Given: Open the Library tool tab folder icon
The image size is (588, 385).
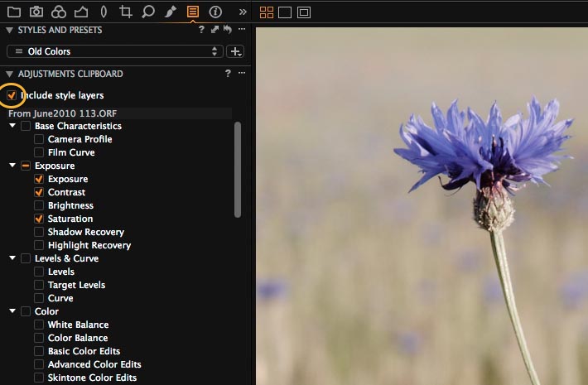Looking at the screenshot, I should coord(14,12).
